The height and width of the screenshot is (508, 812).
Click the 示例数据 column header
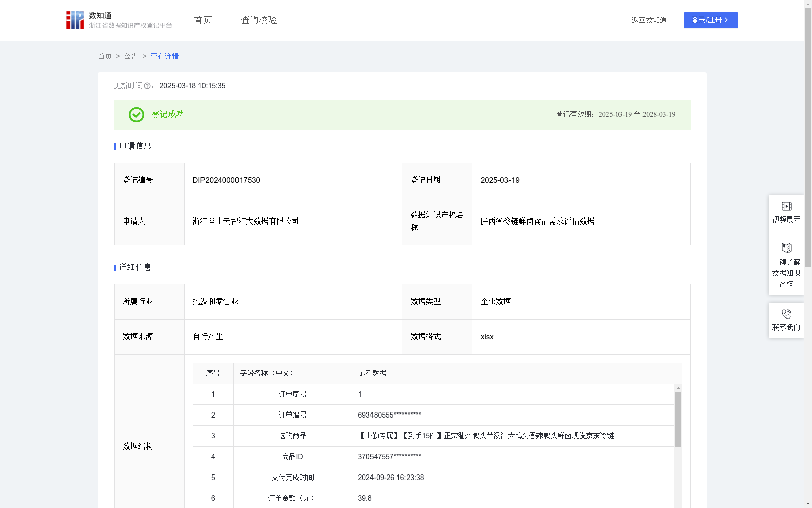517,373
